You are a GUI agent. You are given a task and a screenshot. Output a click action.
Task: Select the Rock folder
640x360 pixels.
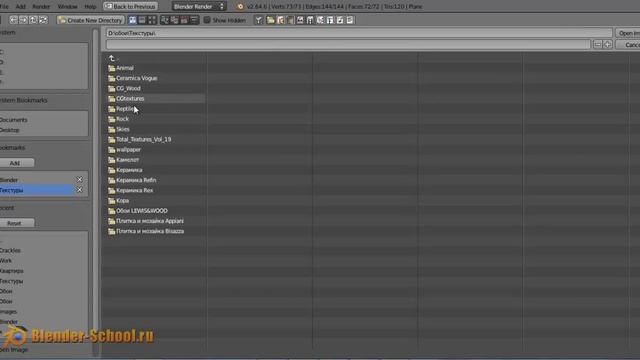coord(118,119)
